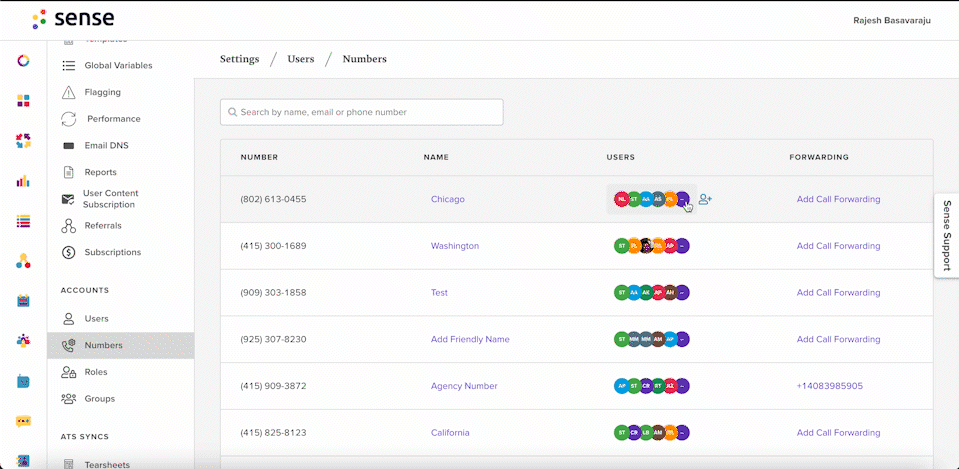Screen dimensions: 959x469
Task: Open the Chicago number name
Action: click(x=448, y=199)
